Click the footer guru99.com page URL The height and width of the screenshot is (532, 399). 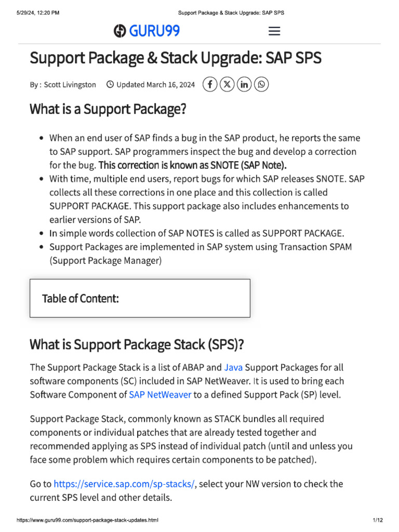[87, 520]
